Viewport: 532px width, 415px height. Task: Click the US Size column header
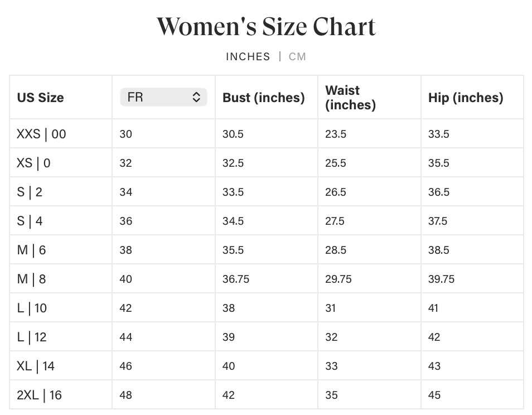pyautogui.click(x=40, y=98)
